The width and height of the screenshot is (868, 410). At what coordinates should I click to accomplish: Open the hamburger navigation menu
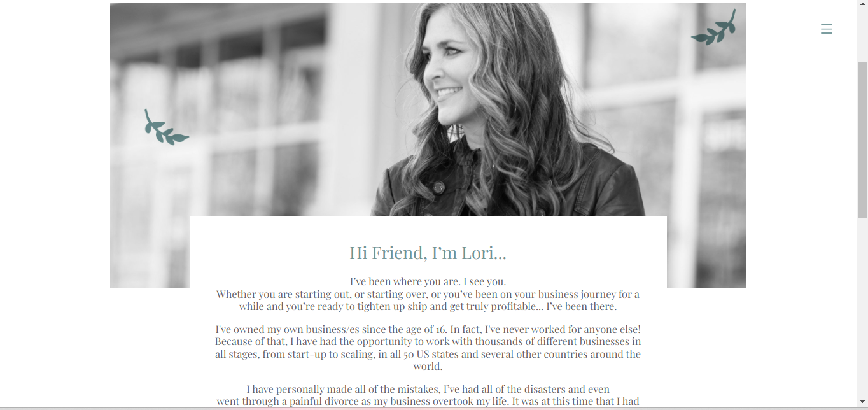(826, 29)
